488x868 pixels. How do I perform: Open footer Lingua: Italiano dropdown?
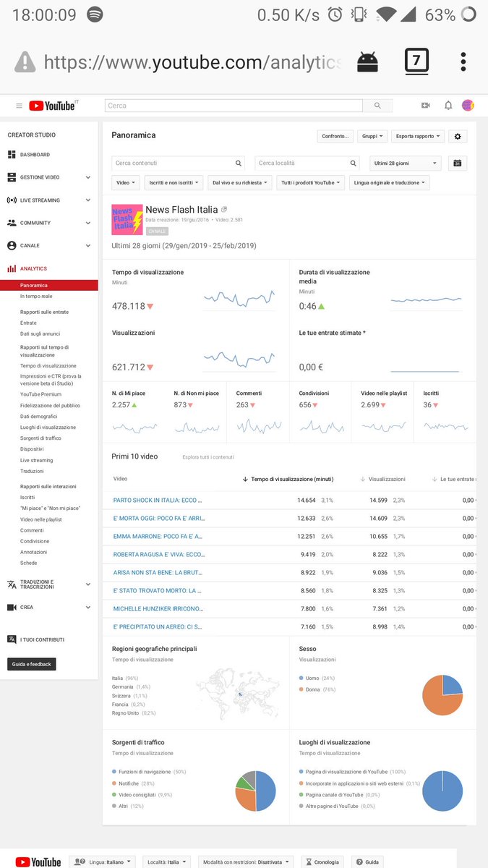(103, 861)
